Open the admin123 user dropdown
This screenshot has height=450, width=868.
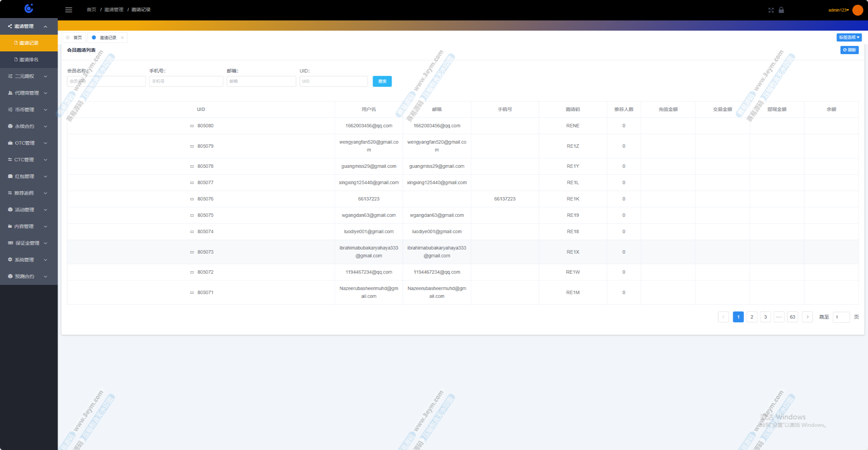838,10
